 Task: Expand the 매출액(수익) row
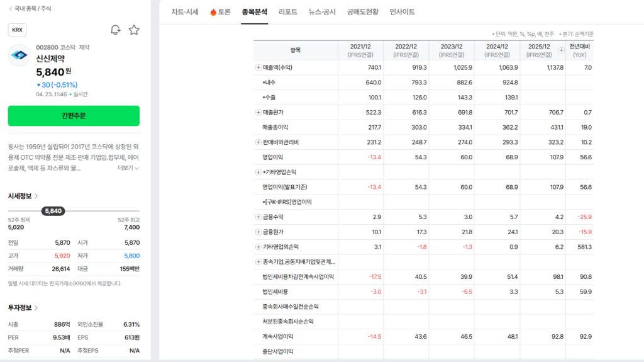click(258, 67)
